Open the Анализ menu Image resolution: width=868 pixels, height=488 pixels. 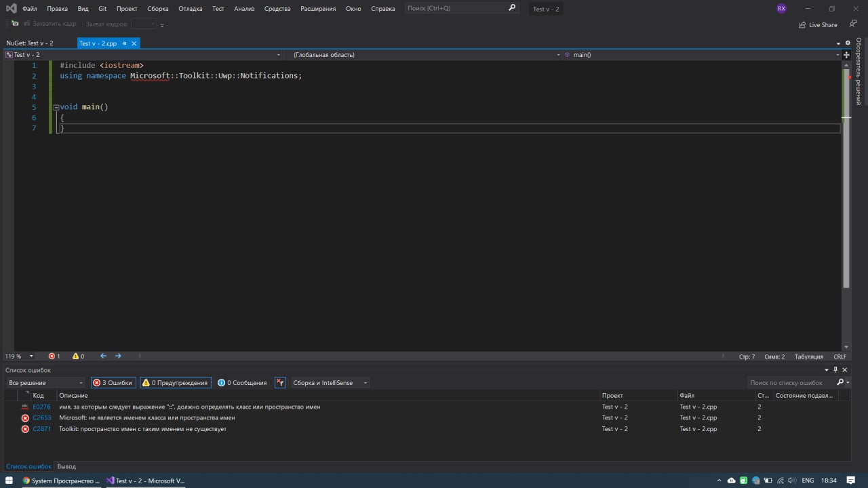click(244, 9)
